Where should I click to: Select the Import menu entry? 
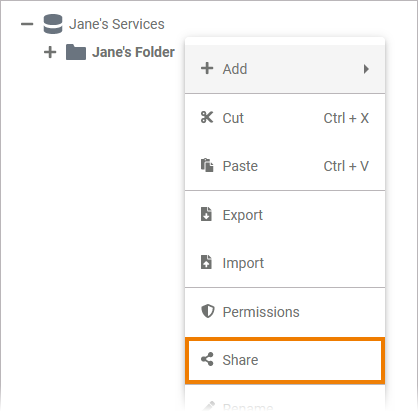coord(285,263)
